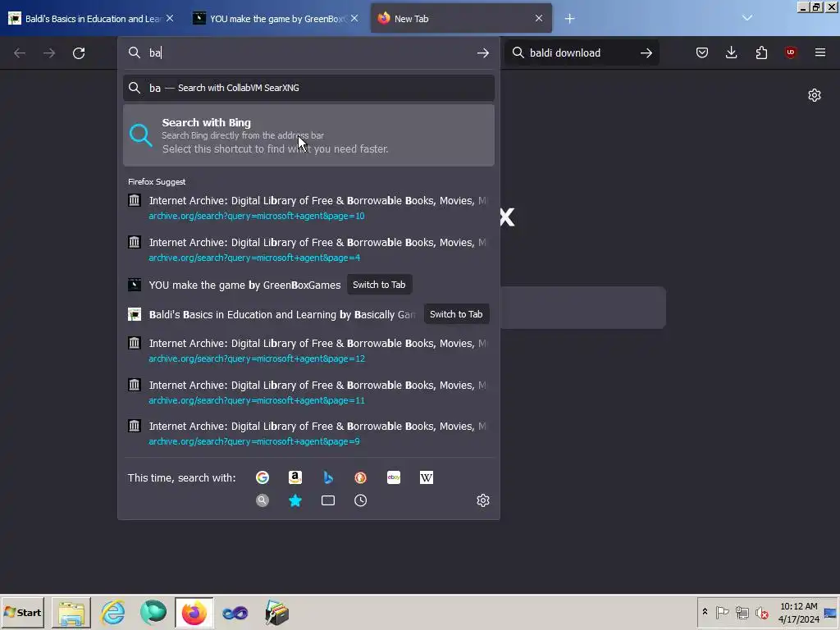Search Bookmarks with star icon

coord(295,500)
